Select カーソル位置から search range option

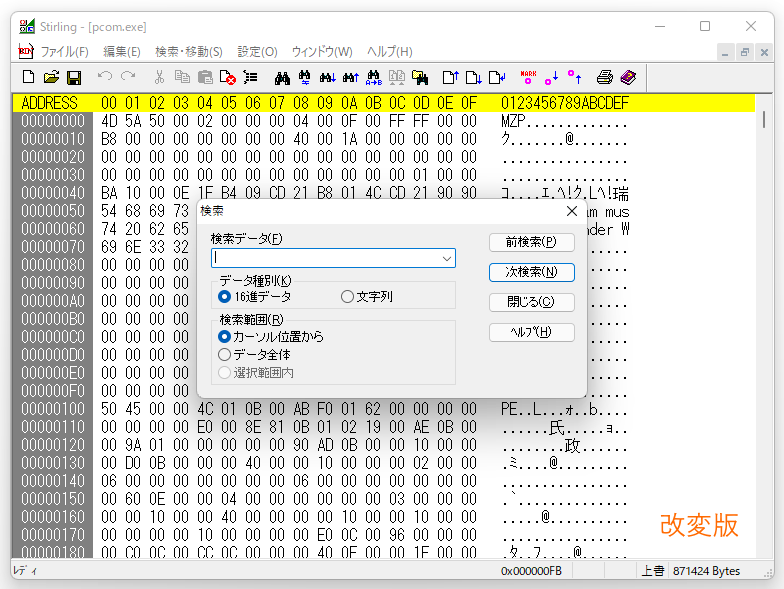pos(224,336)
